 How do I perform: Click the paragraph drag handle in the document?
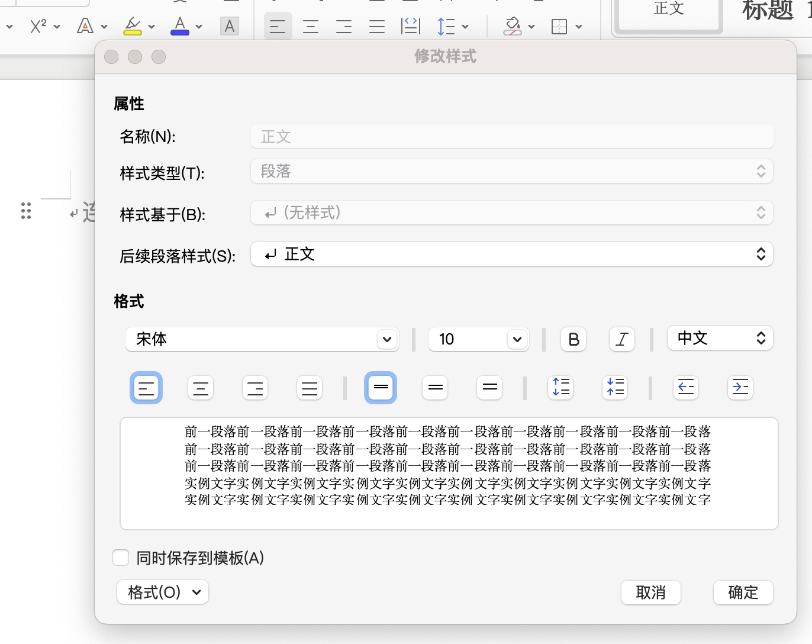pyautogui.click(x=26, y=211)
